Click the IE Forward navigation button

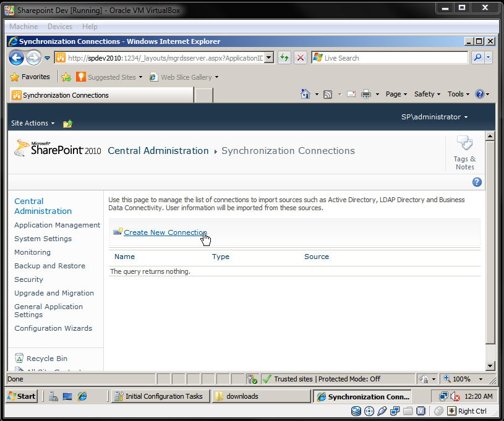pyautogui.click(x=33, y=58)
